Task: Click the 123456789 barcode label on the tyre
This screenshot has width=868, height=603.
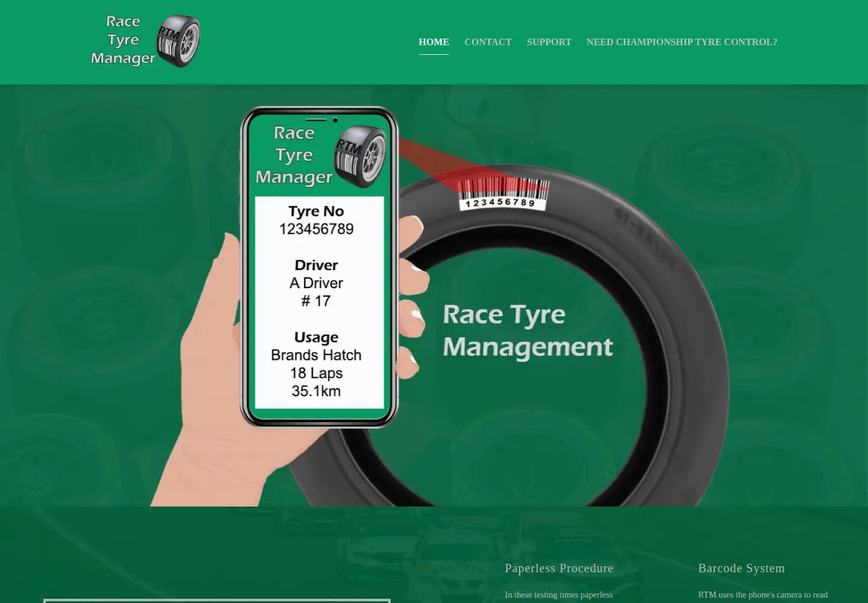Action: (503, 194)
